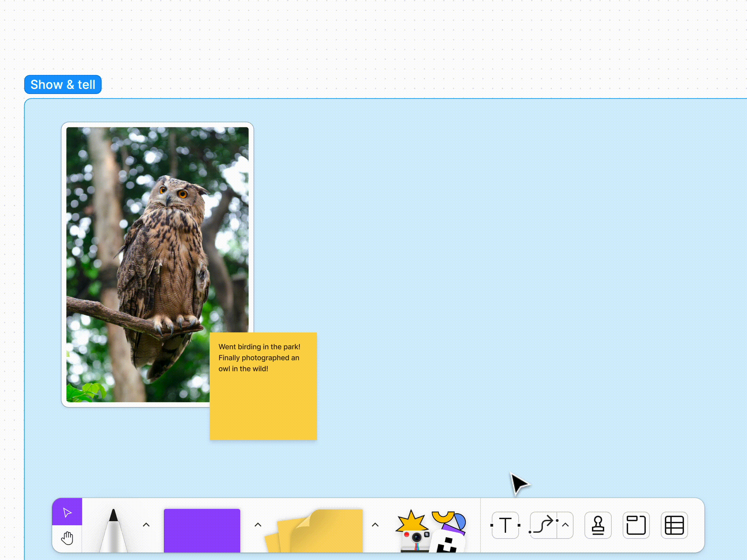
Task: Select the Section tool
Action: [x=636, y=525]
